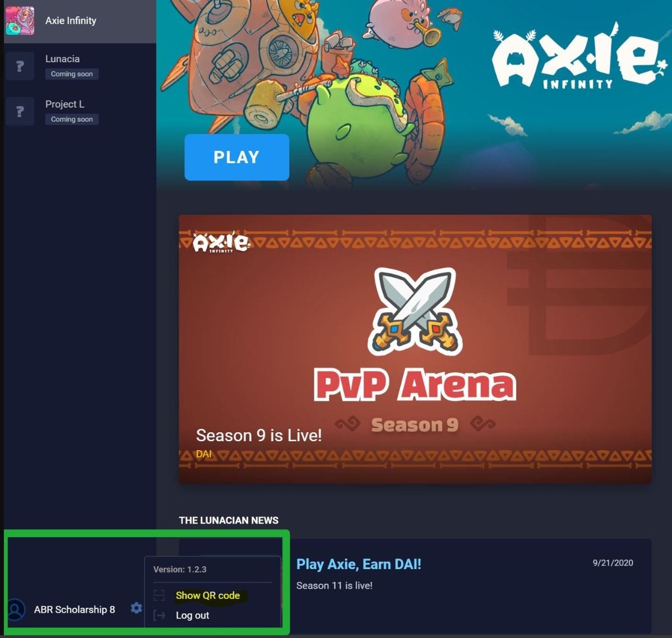Click the log out arrow icon
Screen dimensions: 672x638
point(159,615)
